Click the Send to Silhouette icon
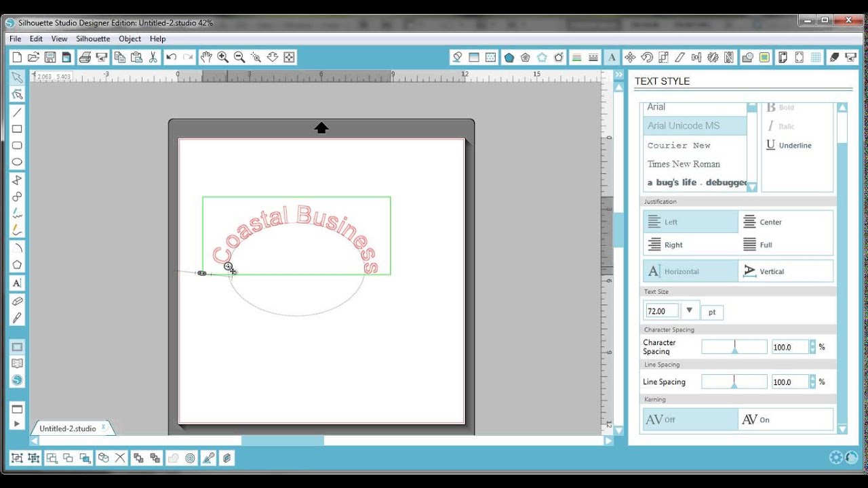 pyautogui.click(x=102, y=58)
